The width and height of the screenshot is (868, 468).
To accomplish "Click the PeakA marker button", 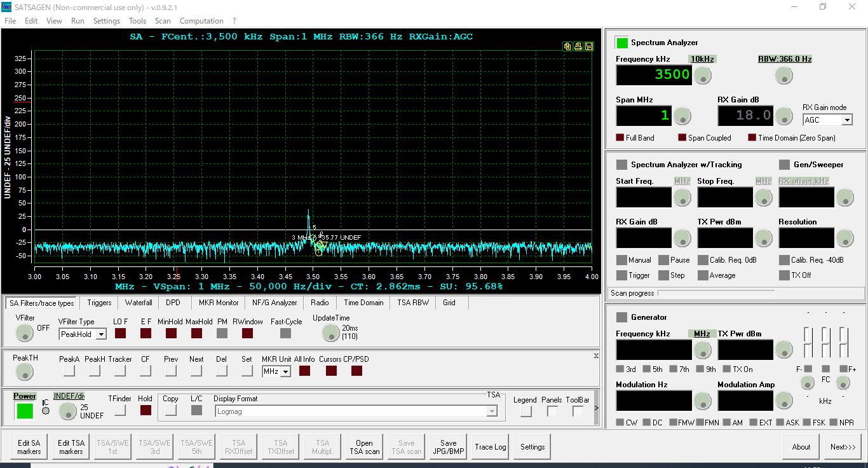I will 69,371.
